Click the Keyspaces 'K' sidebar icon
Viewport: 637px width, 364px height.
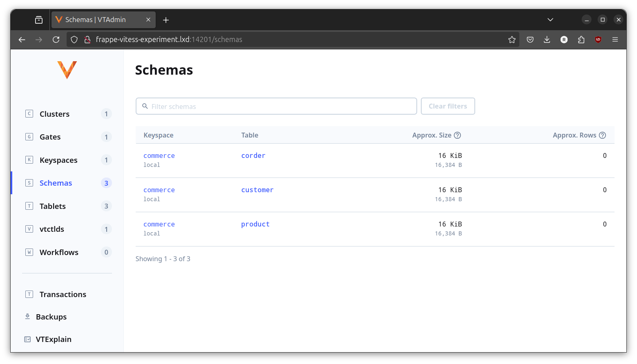click(29, 160)
